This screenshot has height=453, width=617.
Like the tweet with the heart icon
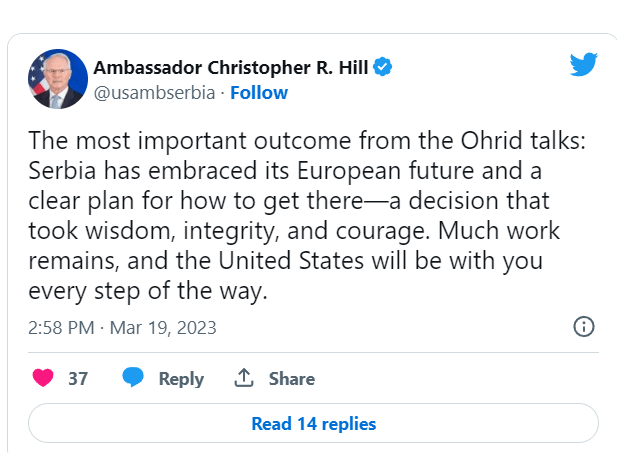pos(43,378)
